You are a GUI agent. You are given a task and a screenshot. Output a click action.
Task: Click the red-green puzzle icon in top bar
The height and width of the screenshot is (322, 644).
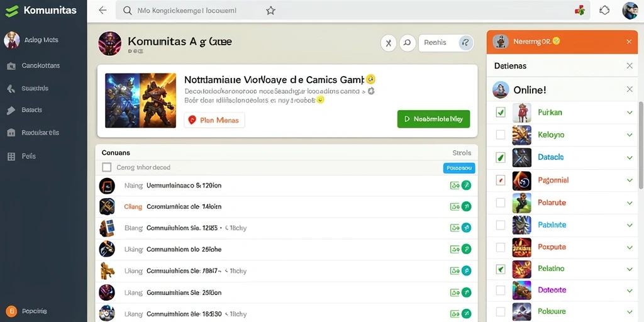coord(579,11)
